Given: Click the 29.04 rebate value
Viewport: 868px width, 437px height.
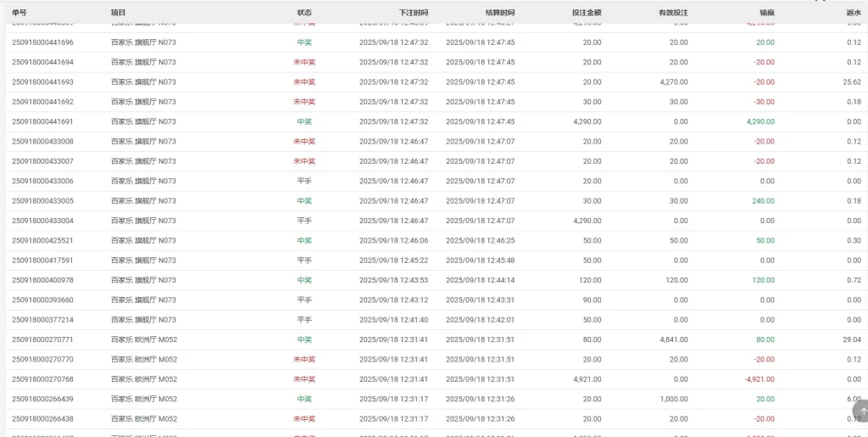Looking at the screenshot, I should click(852, 340).
